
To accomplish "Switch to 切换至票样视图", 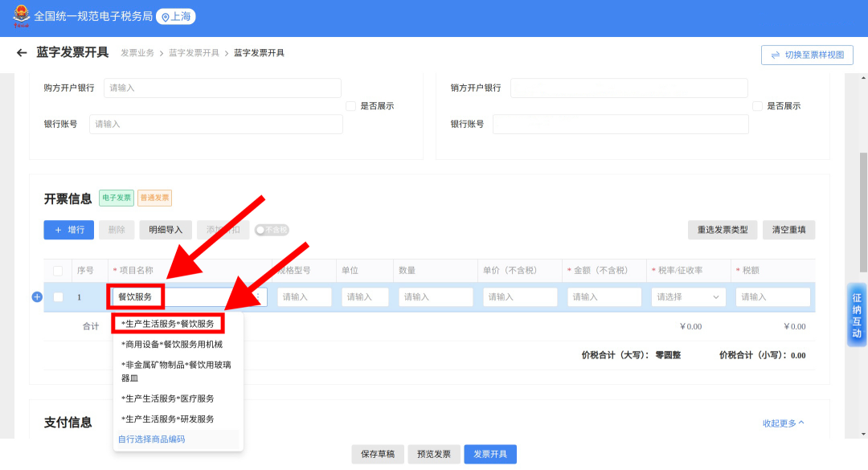I will (807, 55).
